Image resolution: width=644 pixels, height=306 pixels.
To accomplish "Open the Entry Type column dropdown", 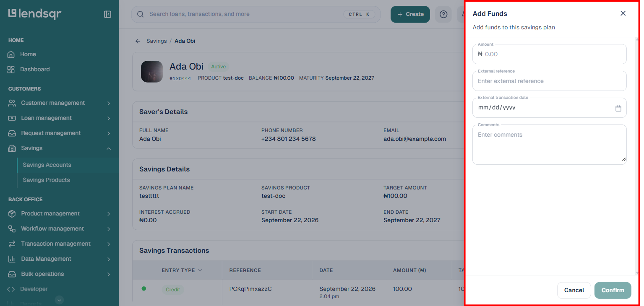I will point(200,270).
